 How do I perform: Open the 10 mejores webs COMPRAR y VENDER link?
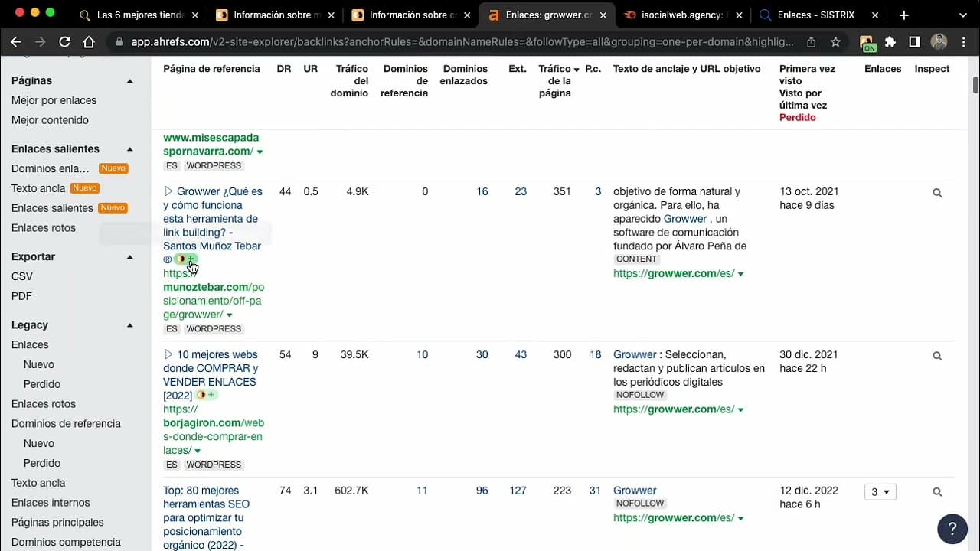coord(212,375)
